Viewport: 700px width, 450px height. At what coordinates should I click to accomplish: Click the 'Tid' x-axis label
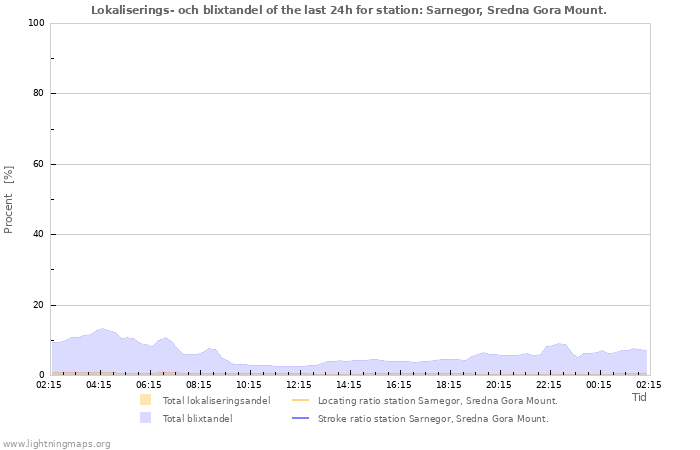tap(639, 397)
